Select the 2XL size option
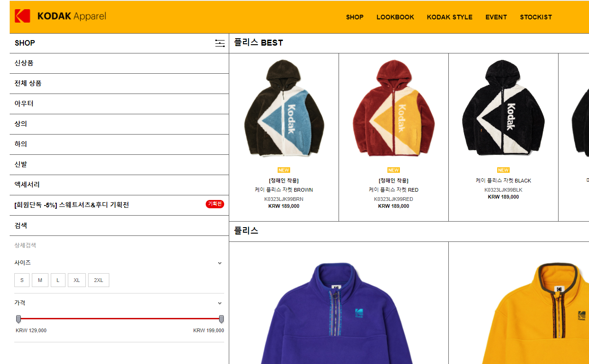 [x=99, y=280]
